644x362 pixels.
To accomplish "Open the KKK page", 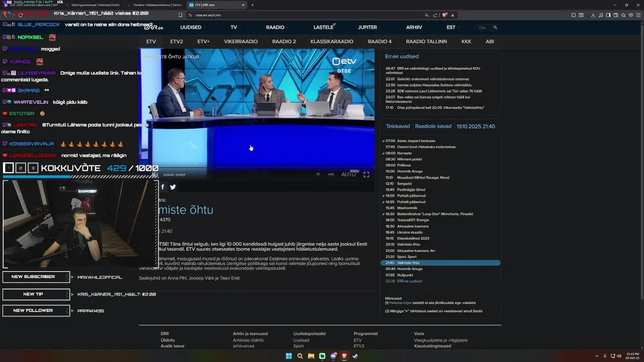I will [x=466, y=42].
